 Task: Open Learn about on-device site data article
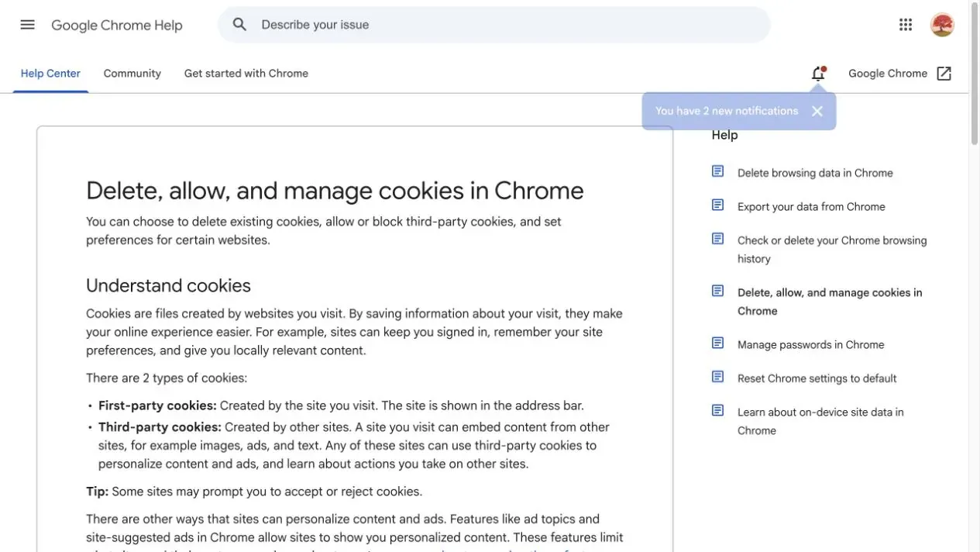[x=820, y=421]
